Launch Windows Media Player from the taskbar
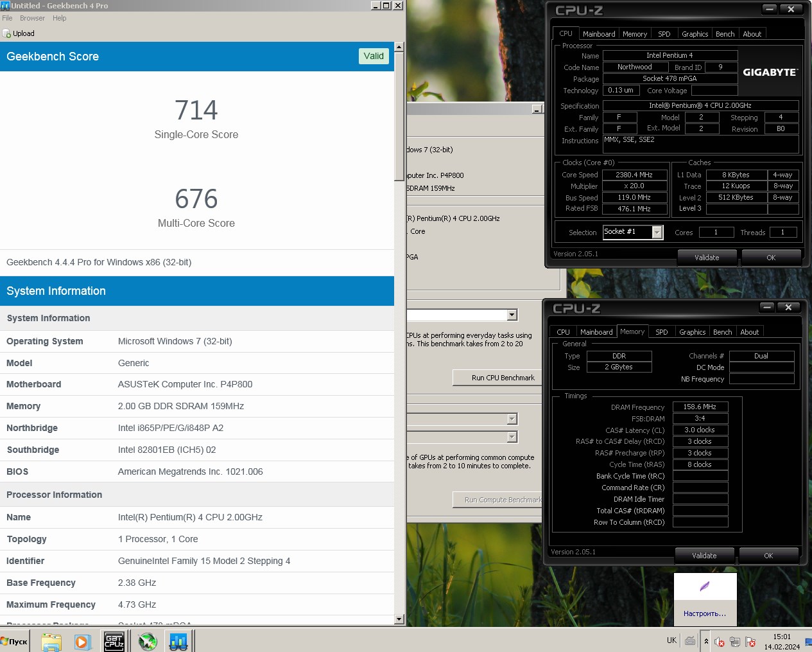Screen dimensions: 812x652 click(x=83, y=641)
